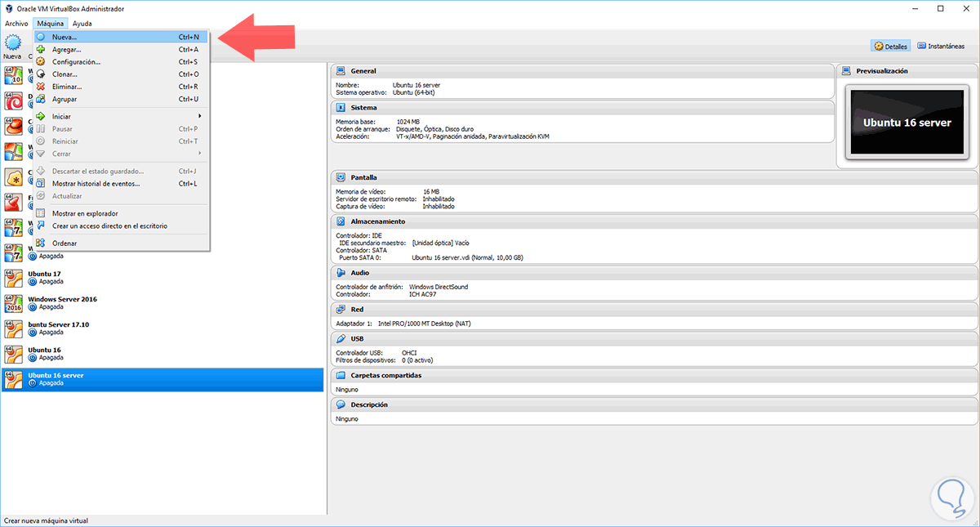Select the Windows Server 2016 virtual machine
Screen dimensions: 980x527
[163, 303]
